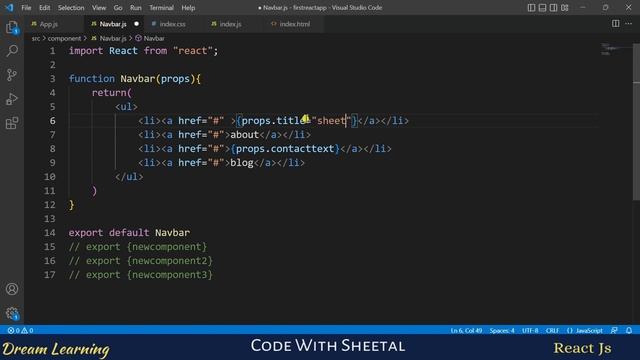Image resolution: width=640 pixels, height=360 pixels.
Task: Open the Terminal menu
Action: tap(161, 8)
